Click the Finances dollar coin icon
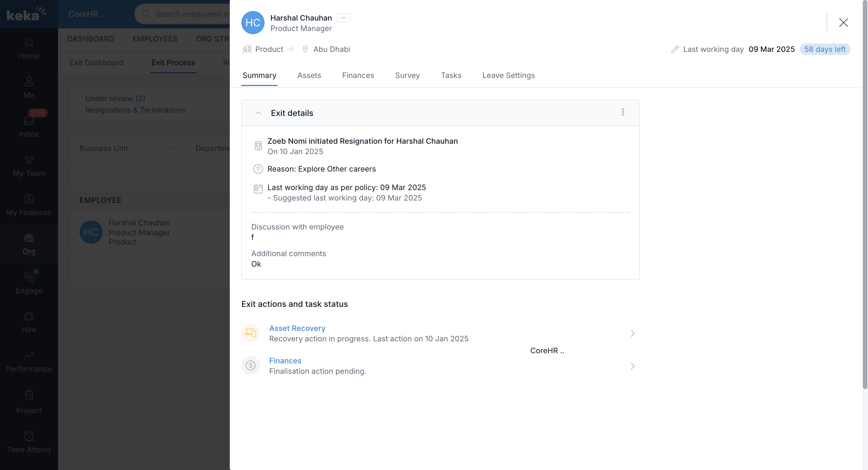Screen dimensions: 868x470 [251, 365]
